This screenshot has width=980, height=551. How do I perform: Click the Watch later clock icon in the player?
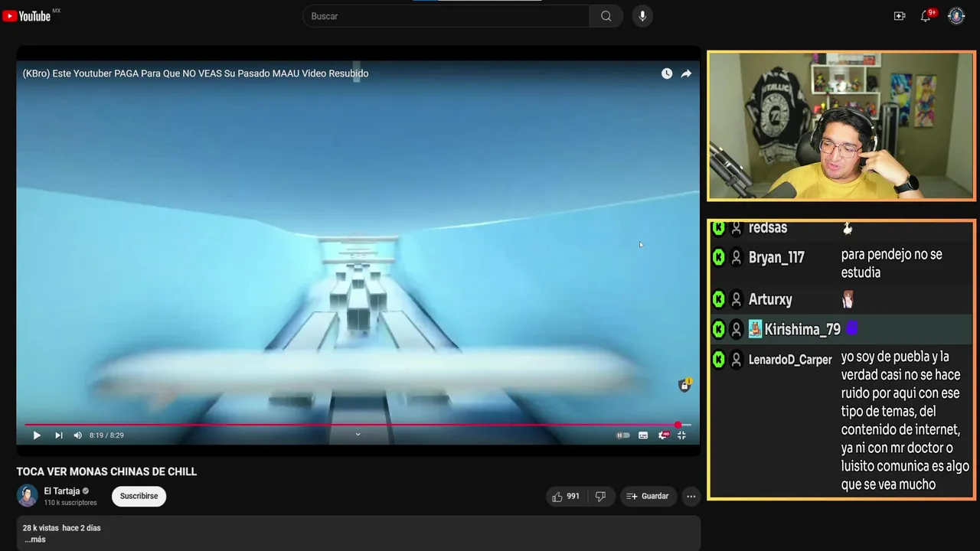point(667,73)
